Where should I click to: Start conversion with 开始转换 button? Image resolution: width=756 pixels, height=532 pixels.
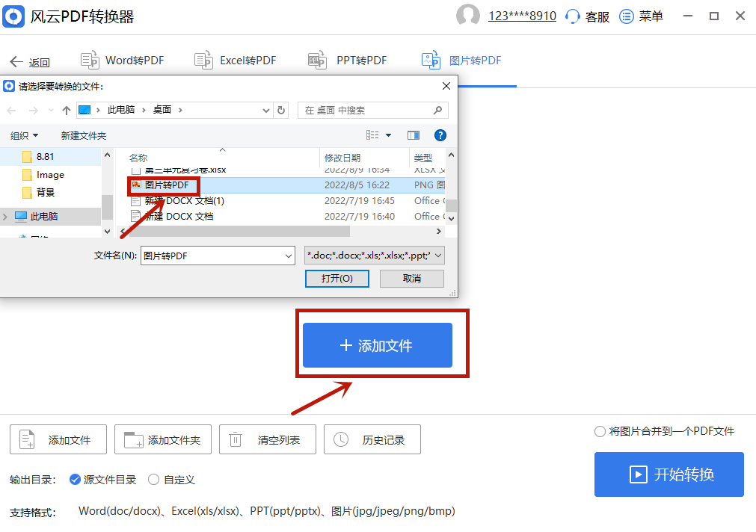pos(669,474)
